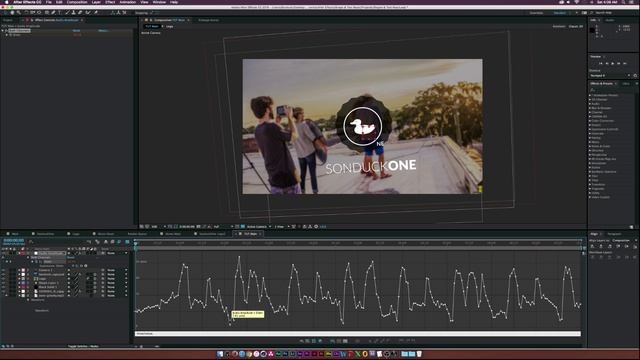Screen dimensions: 640x360
Task: Expand the Slider property in Effect Controls
Action: 7,35
